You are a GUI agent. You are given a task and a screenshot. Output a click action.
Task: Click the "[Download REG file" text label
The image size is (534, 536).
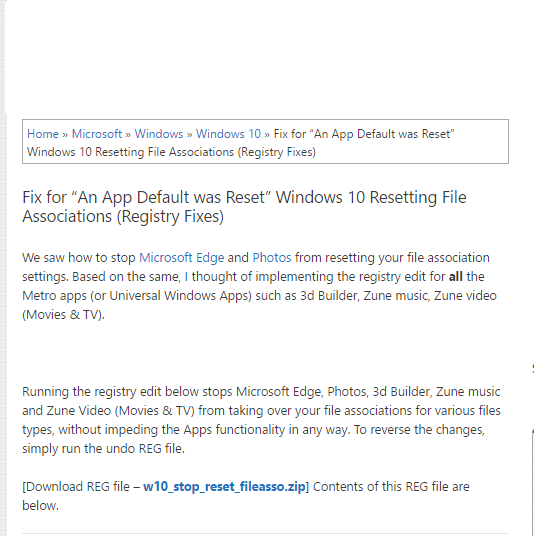pos(76,486)
